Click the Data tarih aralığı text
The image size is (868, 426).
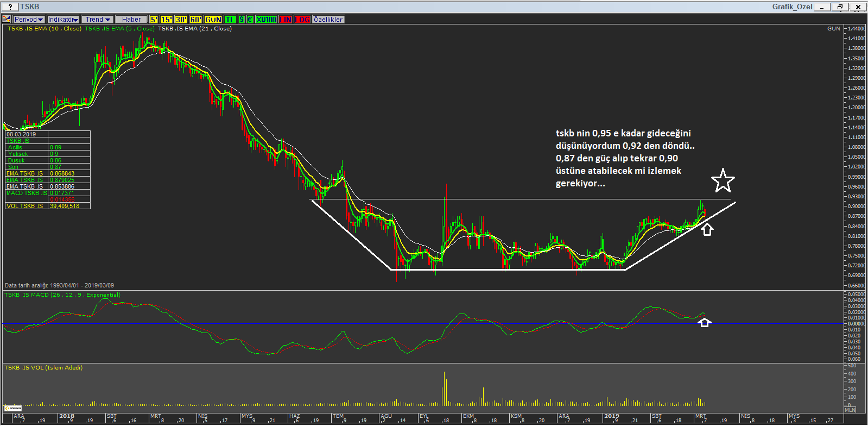[x=59, y=285]
